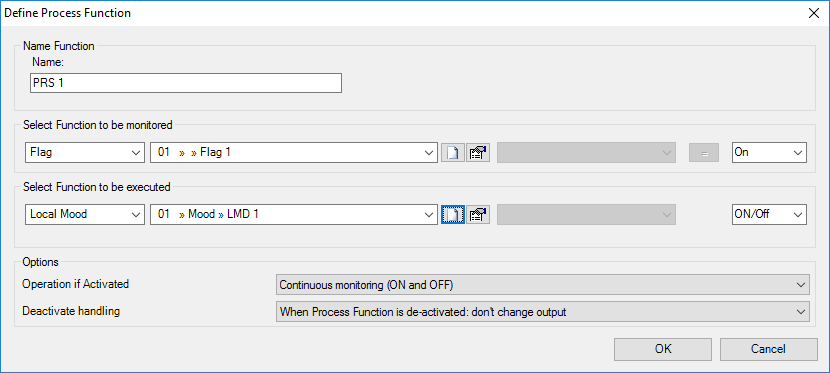The width and height of the screenshot is (830, 373).
Task: Expand the Continuous monitoring (ON and OFF) dropdown
Action: 543,285
